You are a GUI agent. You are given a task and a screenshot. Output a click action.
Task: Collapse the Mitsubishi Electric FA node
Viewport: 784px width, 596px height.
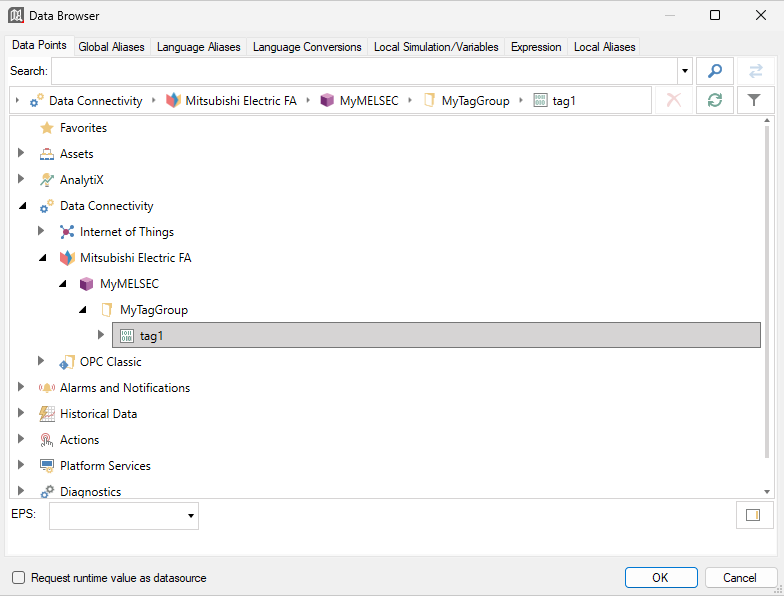tap(42, 258)
